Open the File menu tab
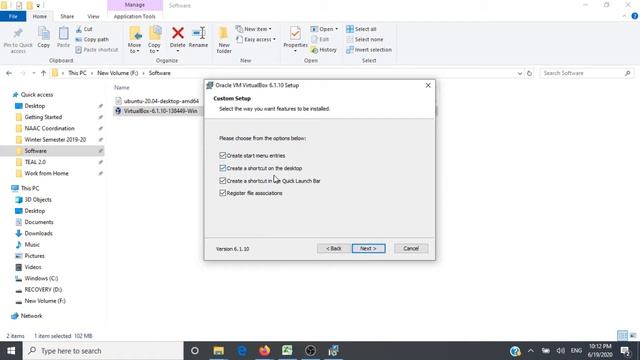The image size is (640, 360). point(13,16)
